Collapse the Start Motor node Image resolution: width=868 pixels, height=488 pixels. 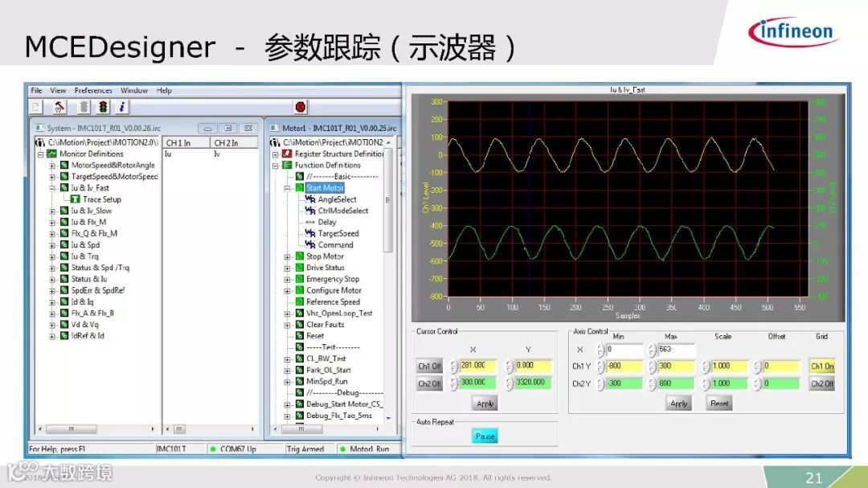click(287, 188)
